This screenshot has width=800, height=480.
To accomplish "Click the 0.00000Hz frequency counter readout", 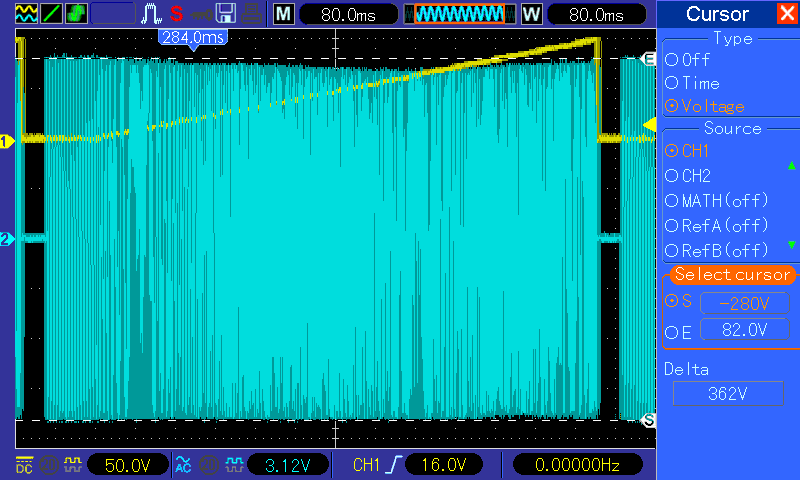I will tap(577, 465).
